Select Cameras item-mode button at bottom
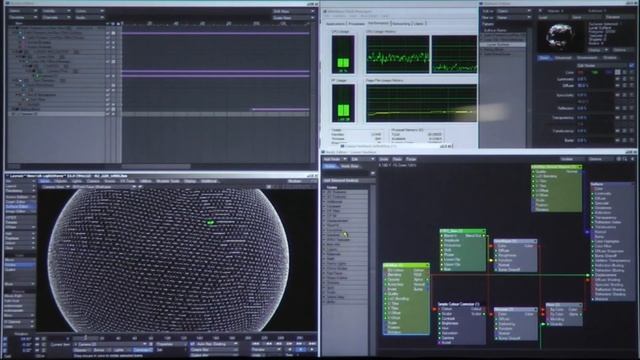This screenshot has height=360, width=640. click(142, 350)
